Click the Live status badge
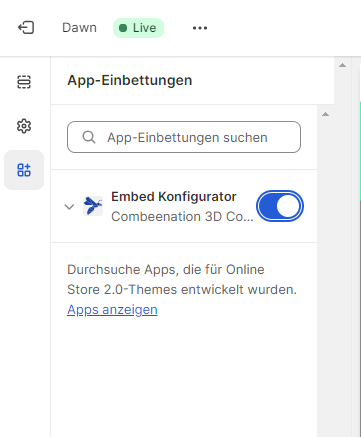 pos(138,28)
